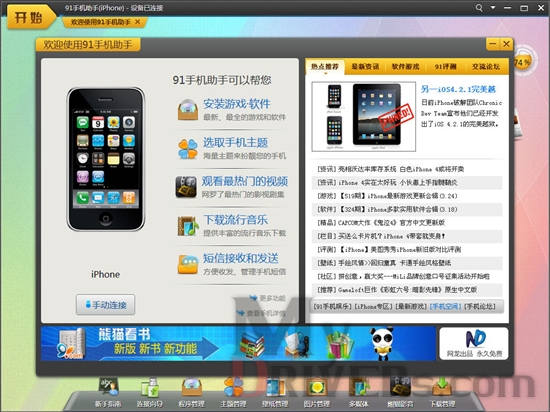Viewport: 550px width, 412px height.
Task: Launch 连接向导 from the dock
Action: pyautogui.click(x=150, y=393)
